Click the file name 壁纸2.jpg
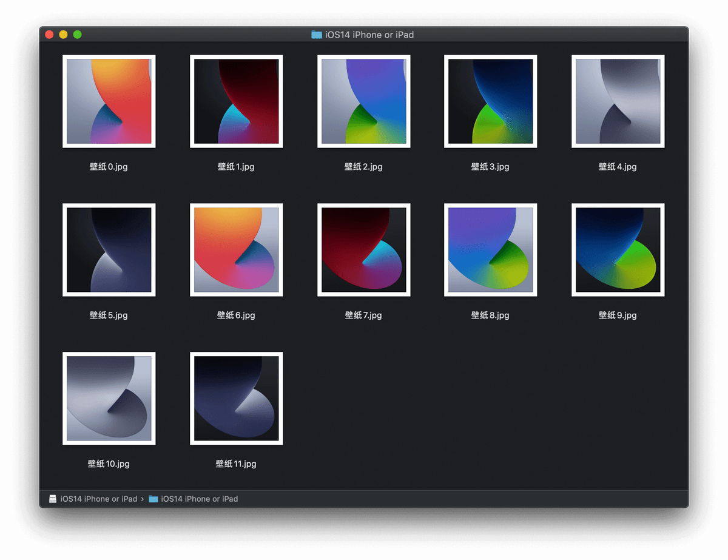 [363, 167]
